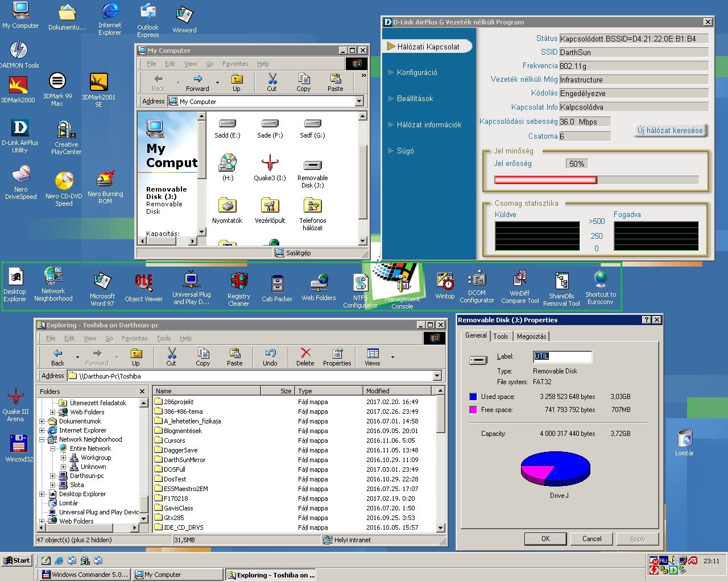Switch to the Tools tab in Properties dialog

coord(500,336)
